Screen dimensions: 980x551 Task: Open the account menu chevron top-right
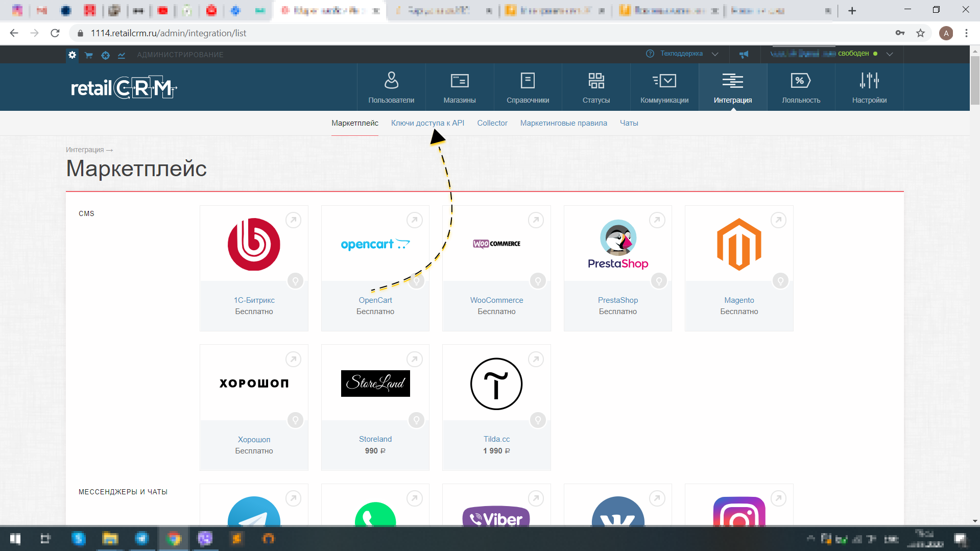pyautogui.click(x=890, y=54)
